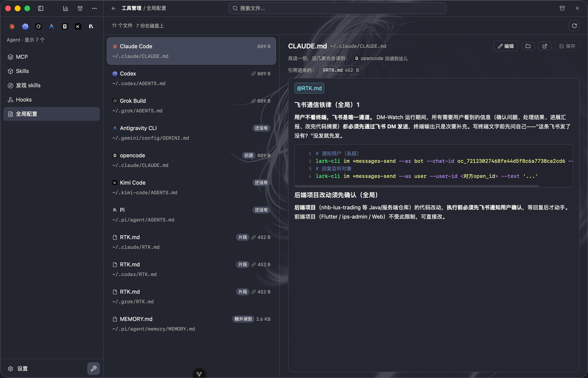Open CLAUDE.md in external editor icon
Screen dimensions: 588x378
coord(545,46)
